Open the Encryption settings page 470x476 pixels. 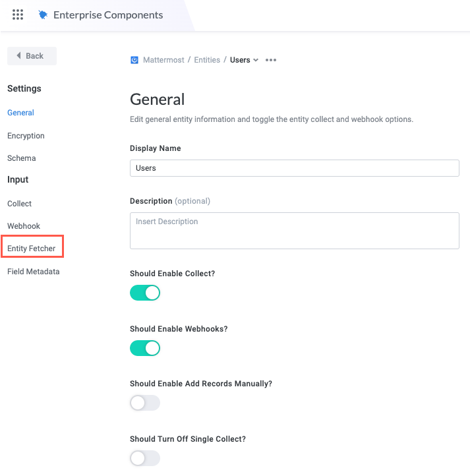pos(26,136)
